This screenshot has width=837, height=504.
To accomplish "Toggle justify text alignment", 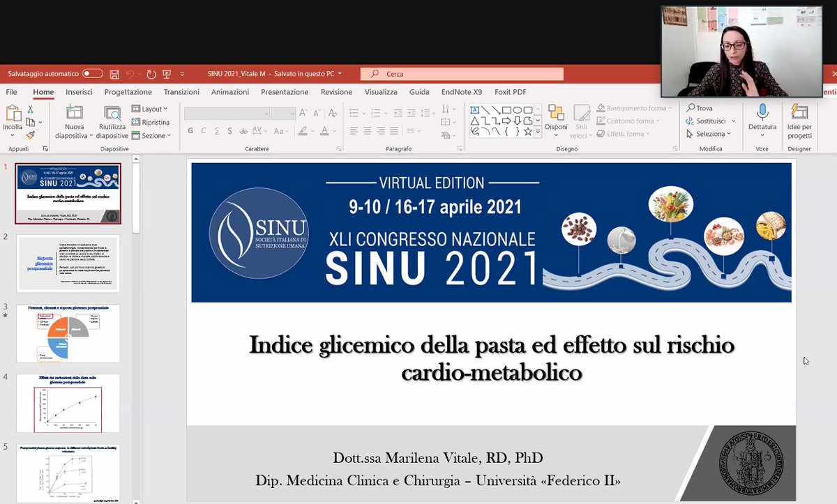I will click(x=394, y=130).
